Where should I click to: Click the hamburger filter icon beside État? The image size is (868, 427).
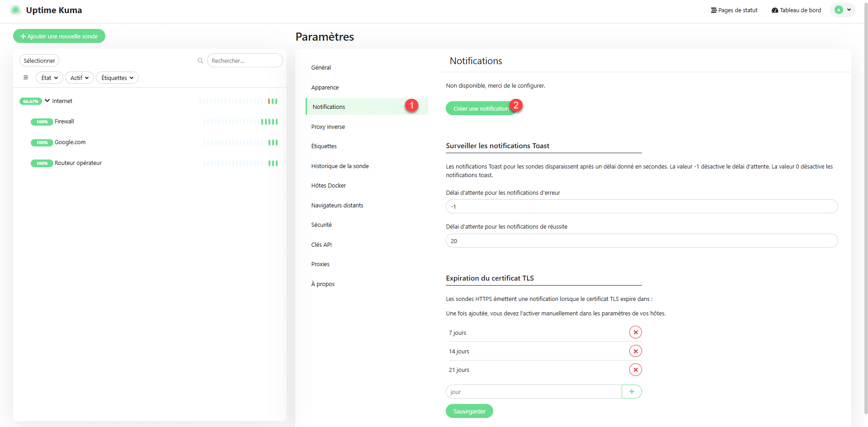26,78
